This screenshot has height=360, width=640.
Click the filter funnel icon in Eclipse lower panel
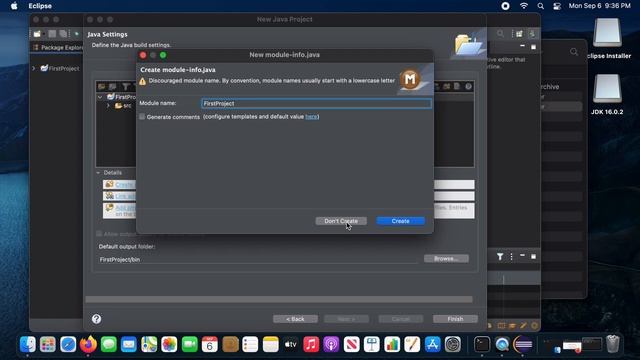click(x=500, y=256)
